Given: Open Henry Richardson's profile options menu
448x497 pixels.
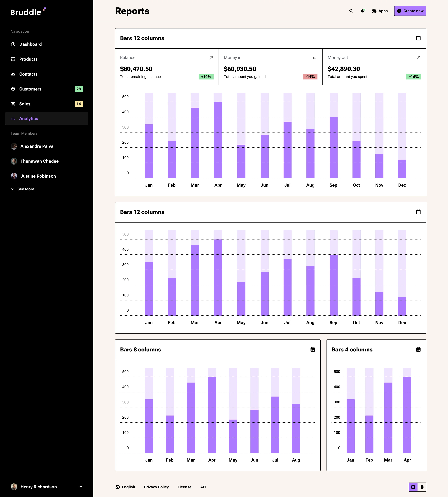Looking at the screenshot, I should click(x=80, y=487).
